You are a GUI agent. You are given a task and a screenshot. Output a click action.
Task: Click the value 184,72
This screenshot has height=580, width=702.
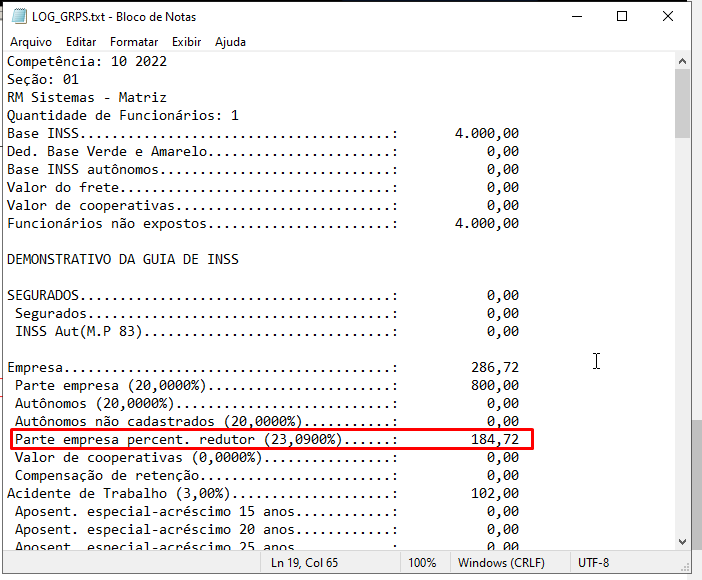pyautogui.click(x=495, y=439)
